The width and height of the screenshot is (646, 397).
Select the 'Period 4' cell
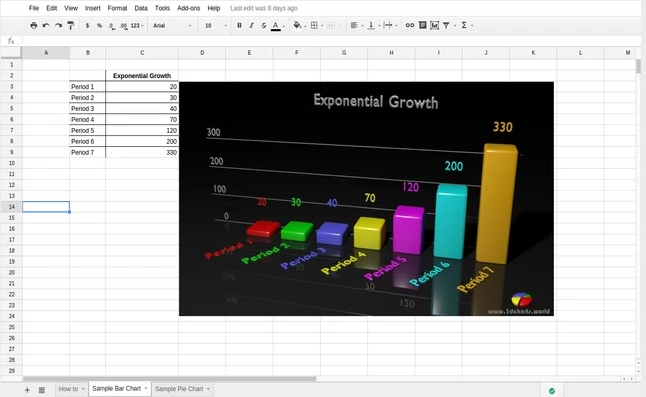pyautogui.click(x=87, y=119)
